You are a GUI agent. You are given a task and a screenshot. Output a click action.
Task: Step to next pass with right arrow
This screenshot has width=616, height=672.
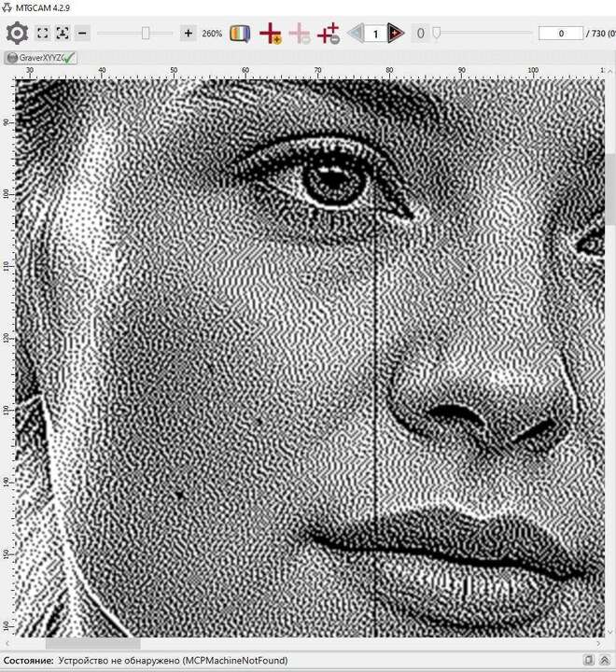396,34
